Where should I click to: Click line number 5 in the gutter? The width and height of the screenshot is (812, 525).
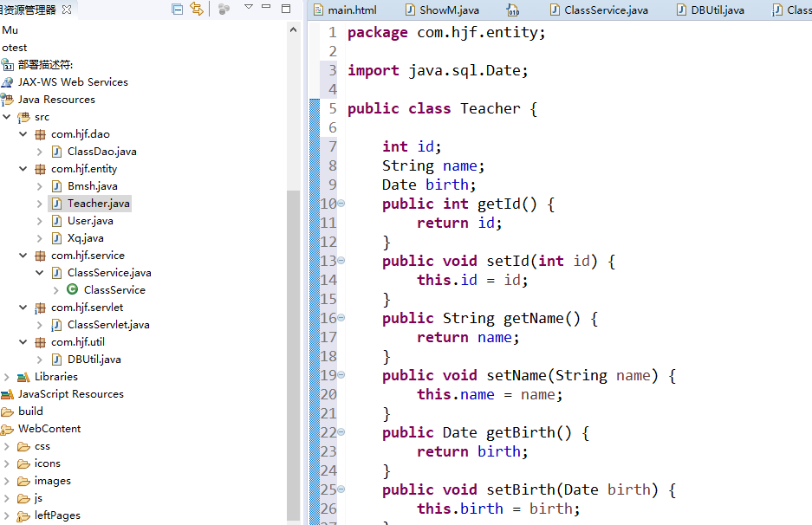(x=333, y=109)
